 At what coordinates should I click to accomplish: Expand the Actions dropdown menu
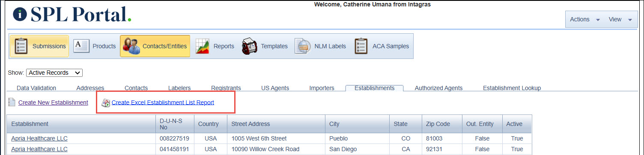tap(585, 19)
